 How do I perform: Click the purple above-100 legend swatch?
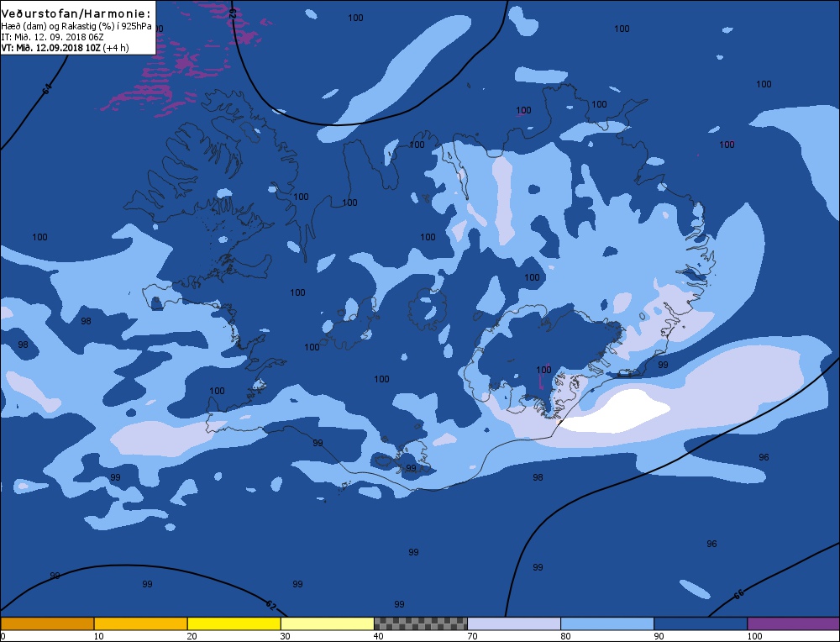click(x=794, y=624)
